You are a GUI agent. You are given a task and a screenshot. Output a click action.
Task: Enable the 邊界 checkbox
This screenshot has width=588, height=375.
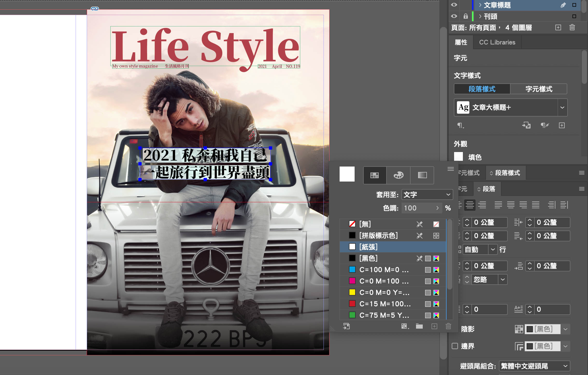pyautogui.click(x=455, y=346)
